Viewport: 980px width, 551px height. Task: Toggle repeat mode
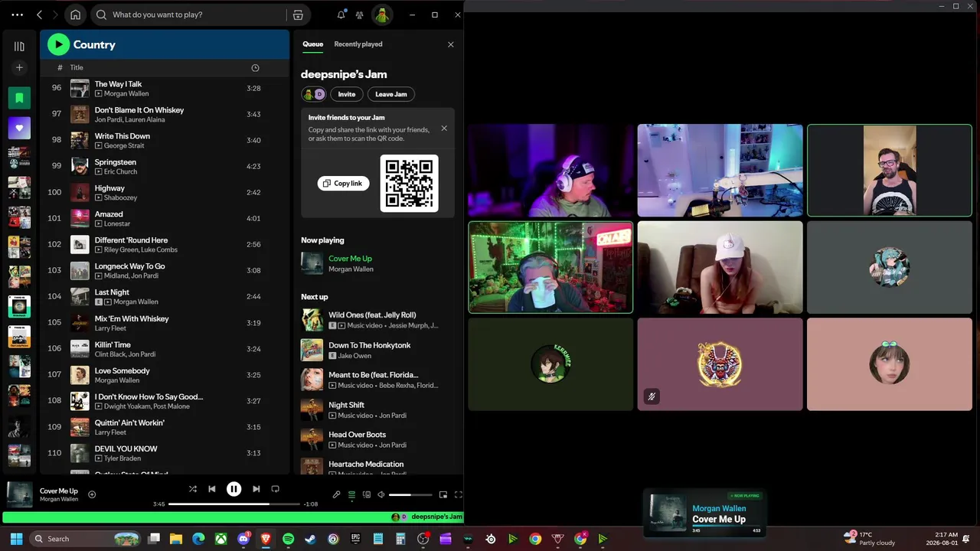coord(276,489)
